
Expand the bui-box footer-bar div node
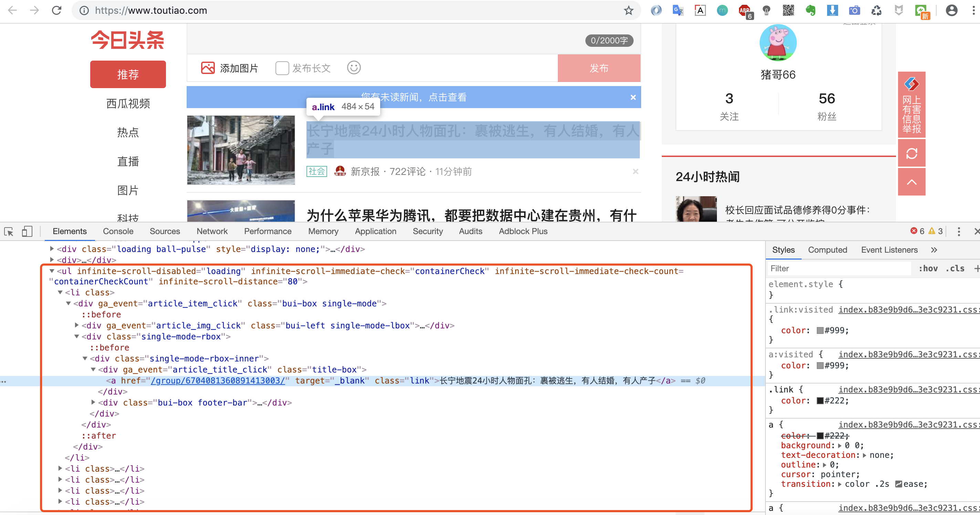pos(93,402)
